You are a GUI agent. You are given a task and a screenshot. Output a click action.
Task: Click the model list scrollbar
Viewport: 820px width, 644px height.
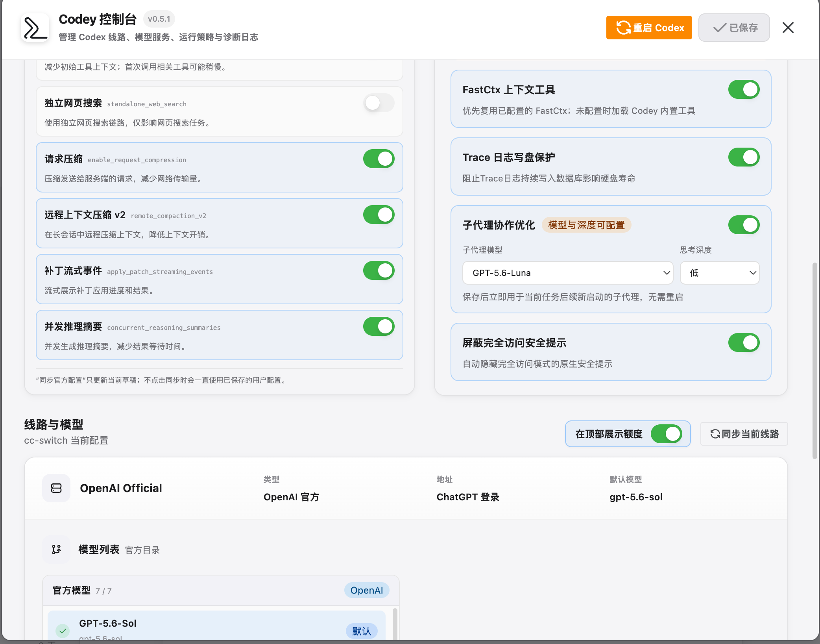pyautogui.click(x=395, y=624)
